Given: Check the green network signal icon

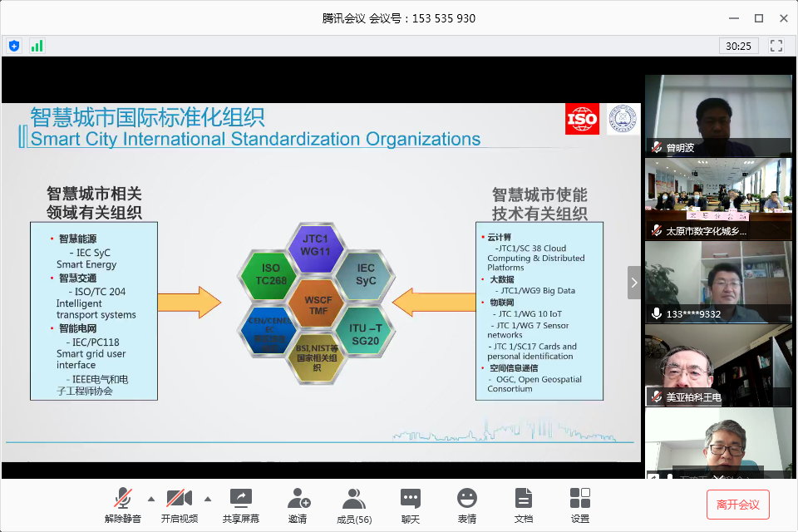Looking at the screenshot, I should [37, 46].
